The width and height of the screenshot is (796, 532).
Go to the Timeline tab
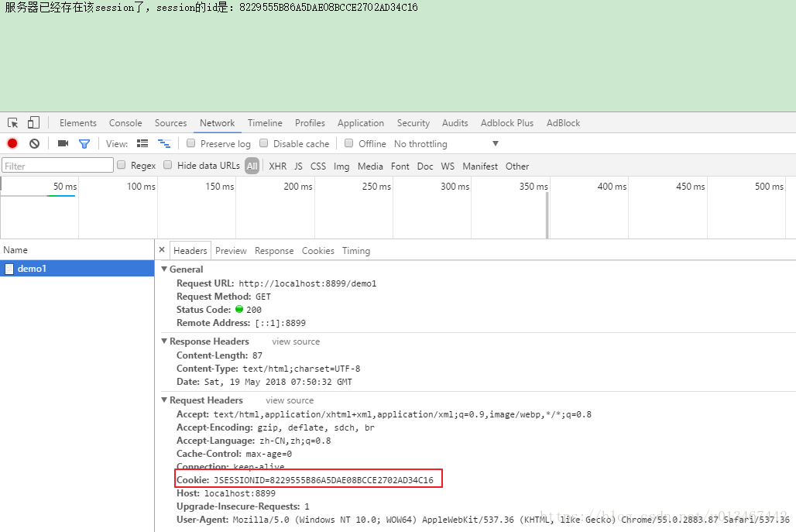pyautogui.click(x=265, y=123)
